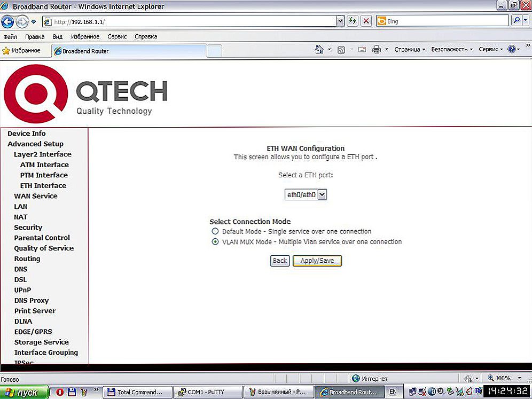This screenshot has height=399, width=532.
Task: Click the Stop loading X icon
Action: pyautogui.click(x=366, y=21)
